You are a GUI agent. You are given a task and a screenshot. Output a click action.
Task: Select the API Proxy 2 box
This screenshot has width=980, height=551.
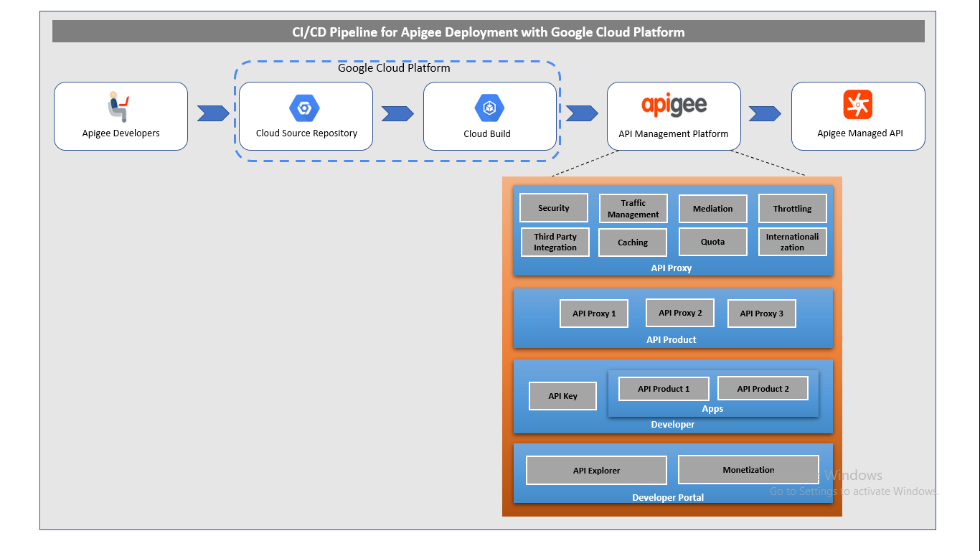680,313
